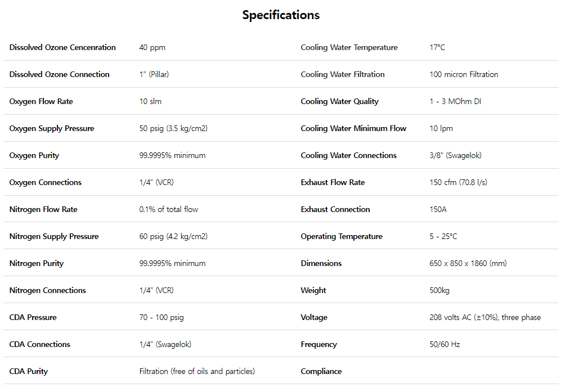This screenshot has width=566, height=392.
Task: Click the Exhaust Connection label
Action: click(335, 210)
